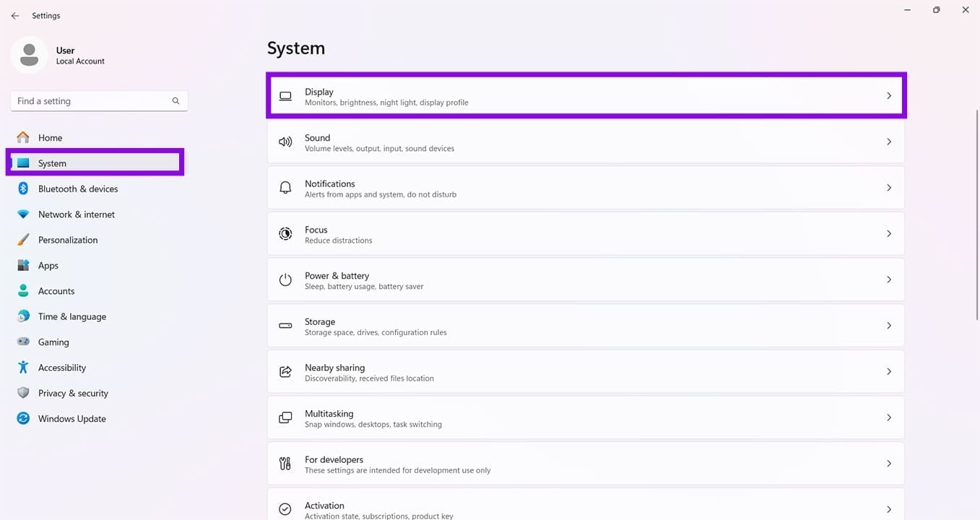Open Notifications settings label

pyautogui.click(x=330, y=184)
